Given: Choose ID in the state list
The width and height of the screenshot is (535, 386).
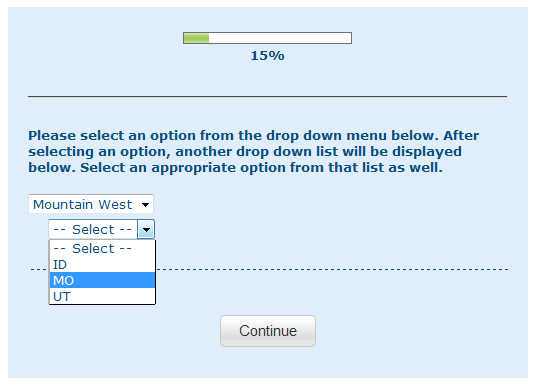Looking at the screenshot, I should click(x=102, y=265).
